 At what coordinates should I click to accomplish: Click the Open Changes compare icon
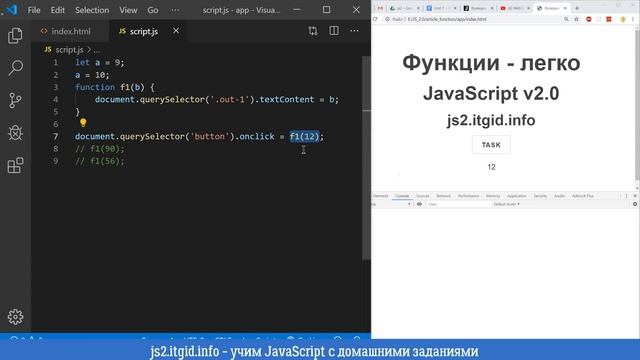[x=313, y=31]
